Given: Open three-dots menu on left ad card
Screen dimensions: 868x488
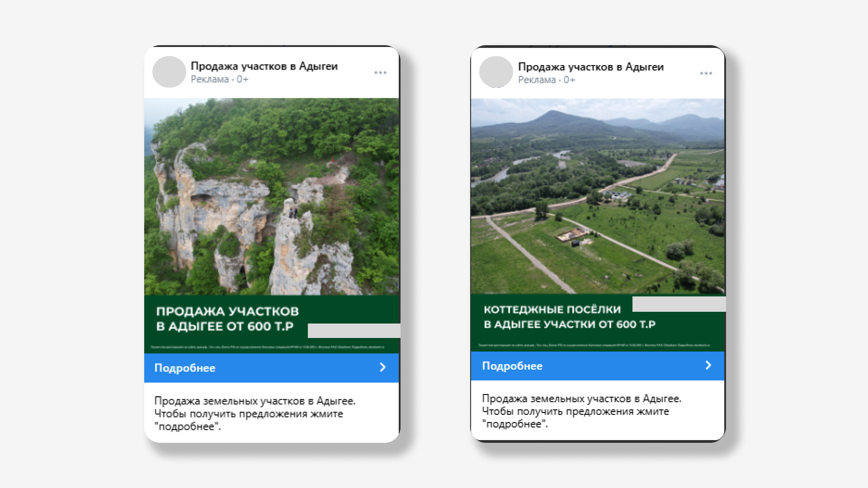Looking at the screenshot, I should coord(380,72).
